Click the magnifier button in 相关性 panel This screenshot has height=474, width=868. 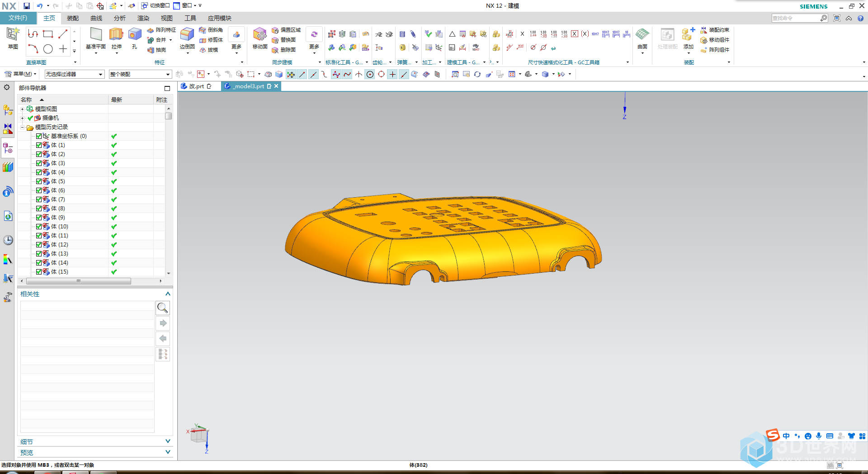click(x=163, y=308)
